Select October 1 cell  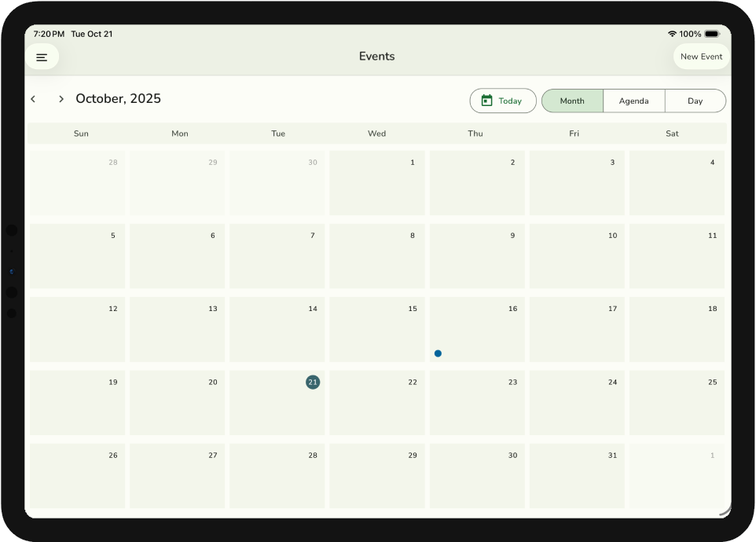[x=377, y=183]
